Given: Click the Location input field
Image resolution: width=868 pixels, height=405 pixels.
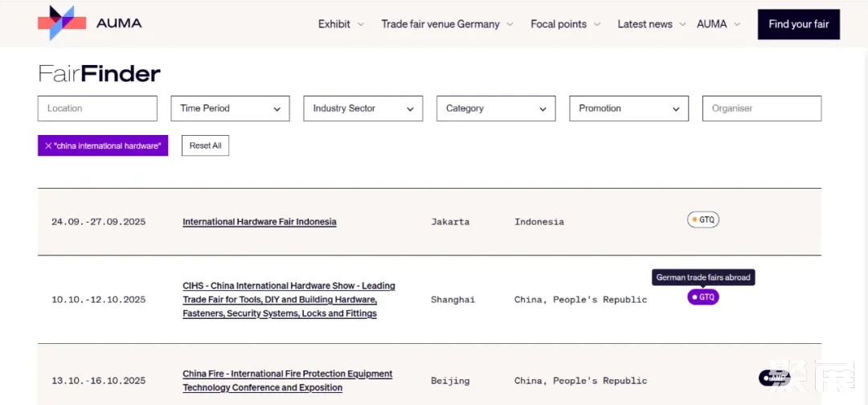Looking at the screenshot, I should click(97, 108).
